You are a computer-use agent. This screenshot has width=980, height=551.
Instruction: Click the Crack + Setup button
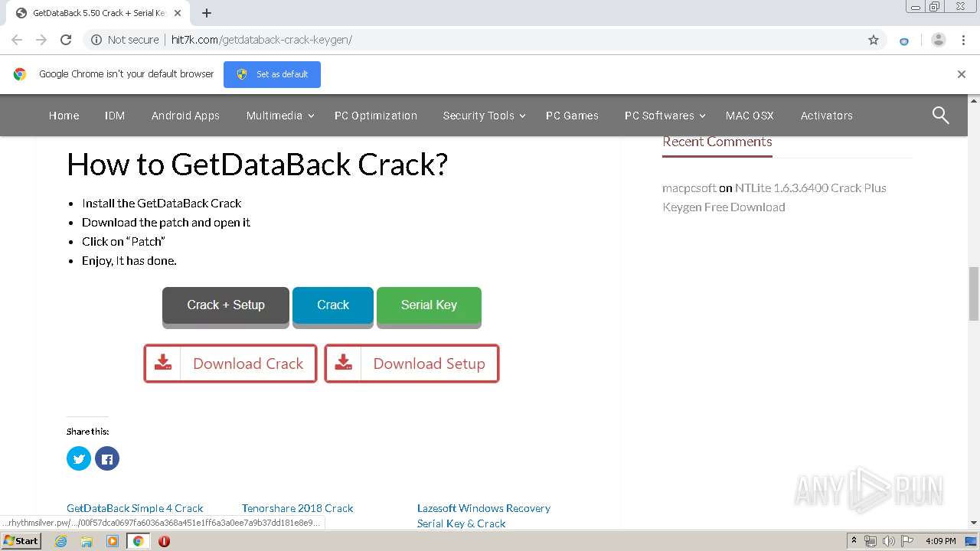pyautogui.click(x=226, y=306)
